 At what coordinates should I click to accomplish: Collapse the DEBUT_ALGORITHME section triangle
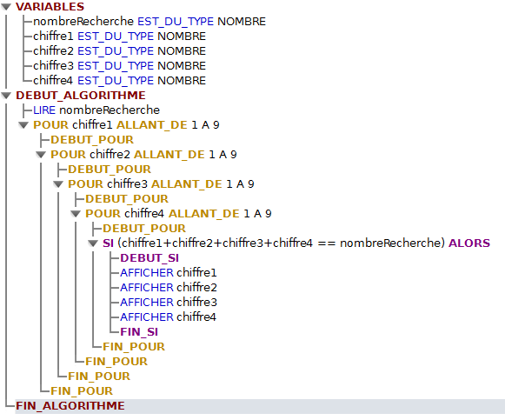coord(6,96)
